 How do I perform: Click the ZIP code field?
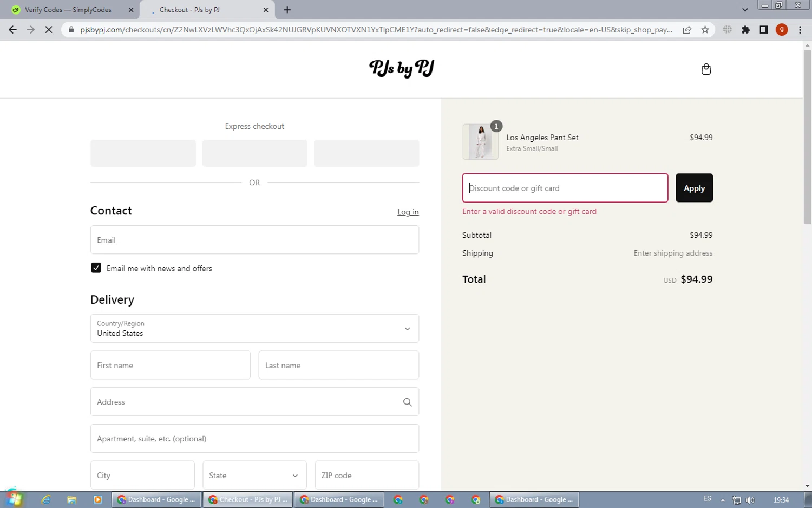(x=367, y=475)
